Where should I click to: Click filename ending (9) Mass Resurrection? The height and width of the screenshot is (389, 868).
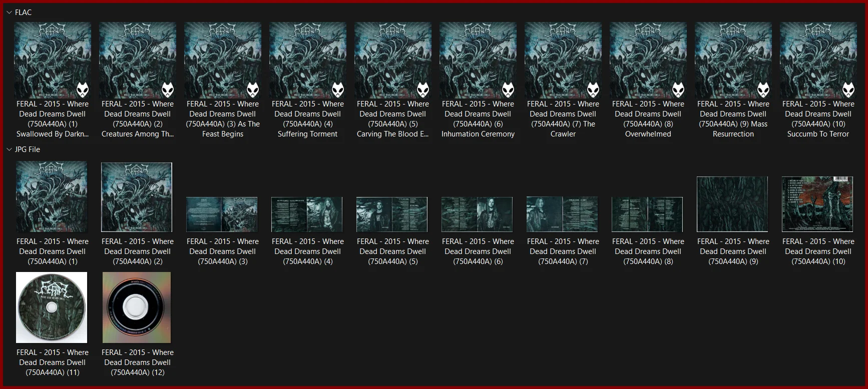pos(733,119)
